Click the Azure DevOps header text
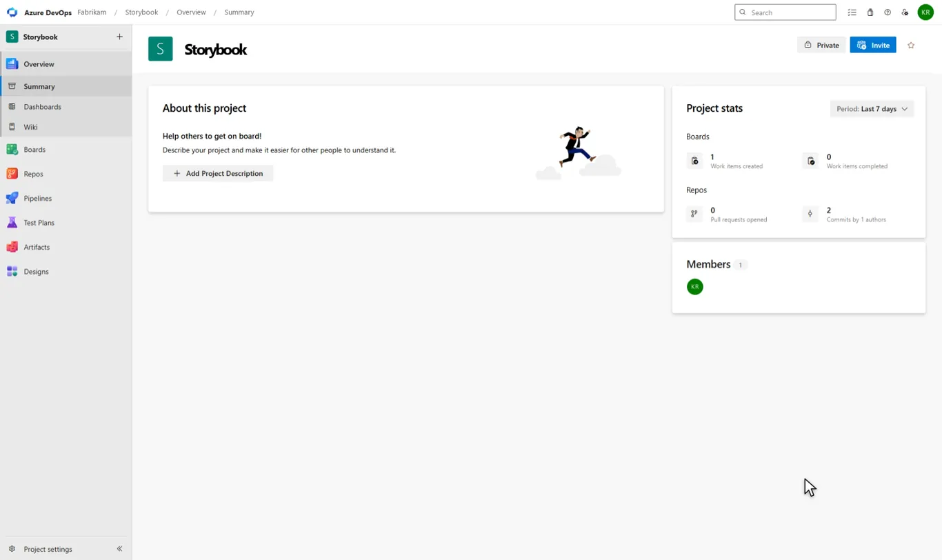The image size is (942, 560). coord(48,12)
